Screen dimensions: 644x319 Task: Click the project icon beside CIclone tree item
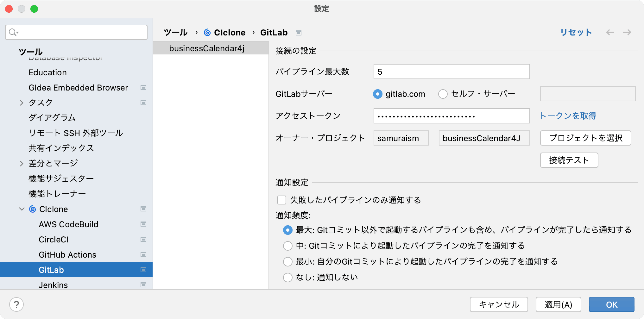click(x=143, y=209)
